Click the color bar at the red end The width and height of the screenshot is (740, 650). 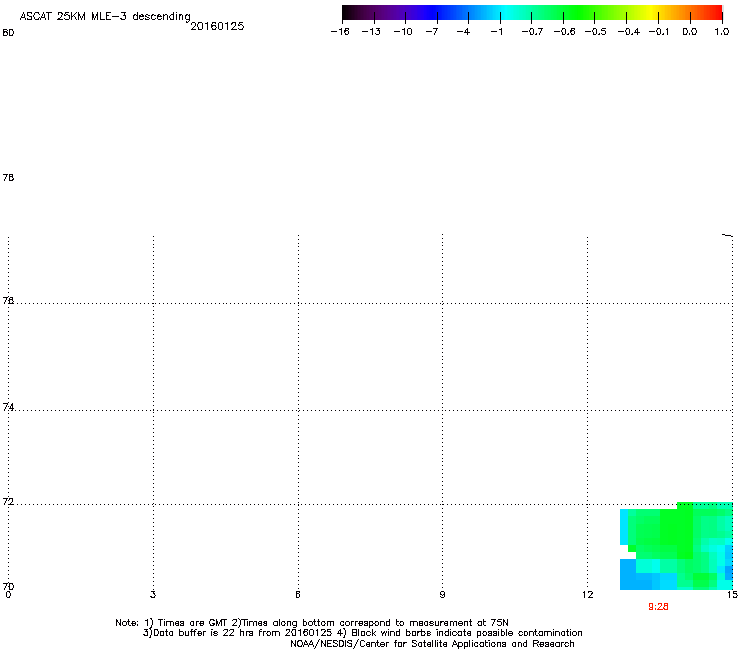[713, 12]
